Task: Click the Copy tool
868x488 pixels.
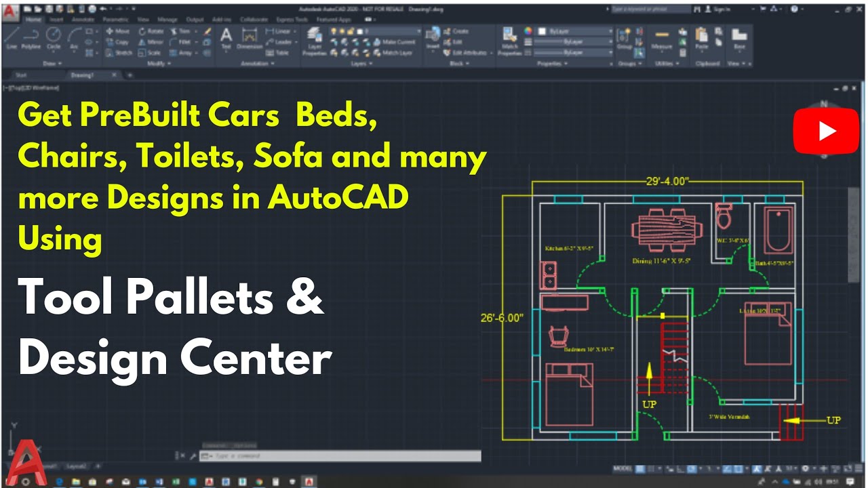Action: 118,41
